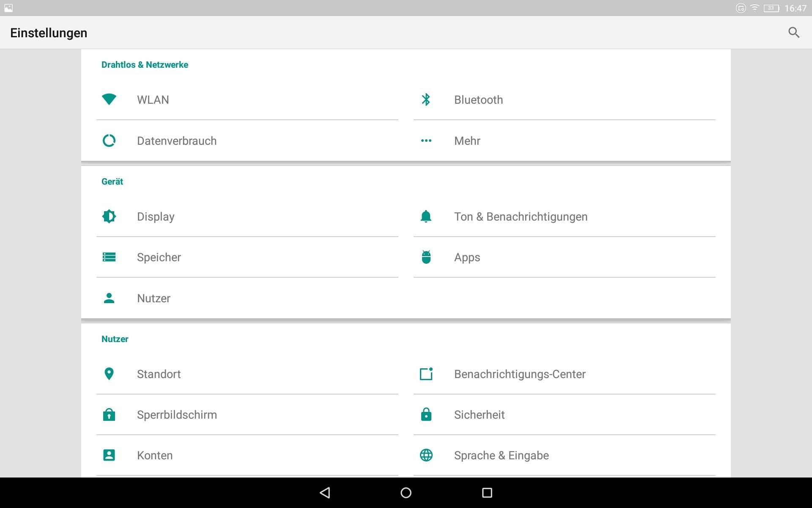
Task: Select the Apps label
Action: pos(467,257)
